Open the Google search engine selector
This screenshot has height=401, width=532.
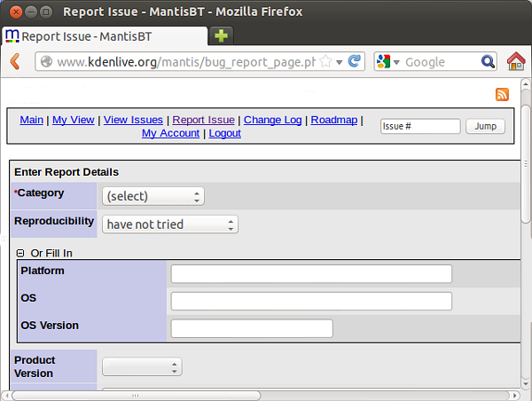coord(387,62)
